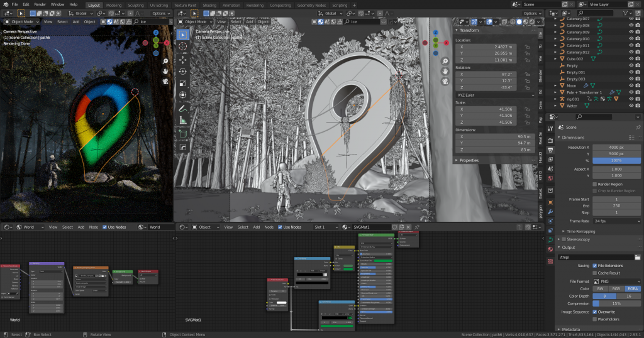644x338 pixels.
Task: Enable the Placeholders checkbox
Action: (x=594, y=319)
